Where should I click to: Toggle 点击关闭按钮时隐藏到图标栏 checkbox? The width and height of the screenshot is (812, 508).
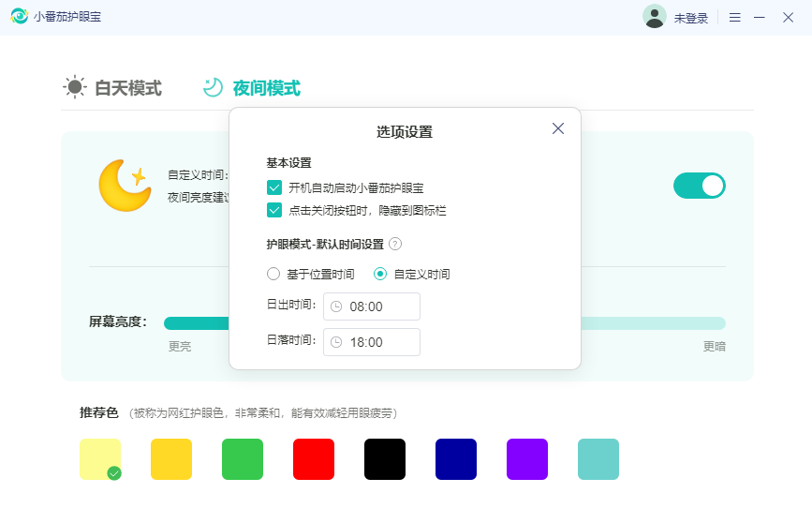click(x=274, y=210)
